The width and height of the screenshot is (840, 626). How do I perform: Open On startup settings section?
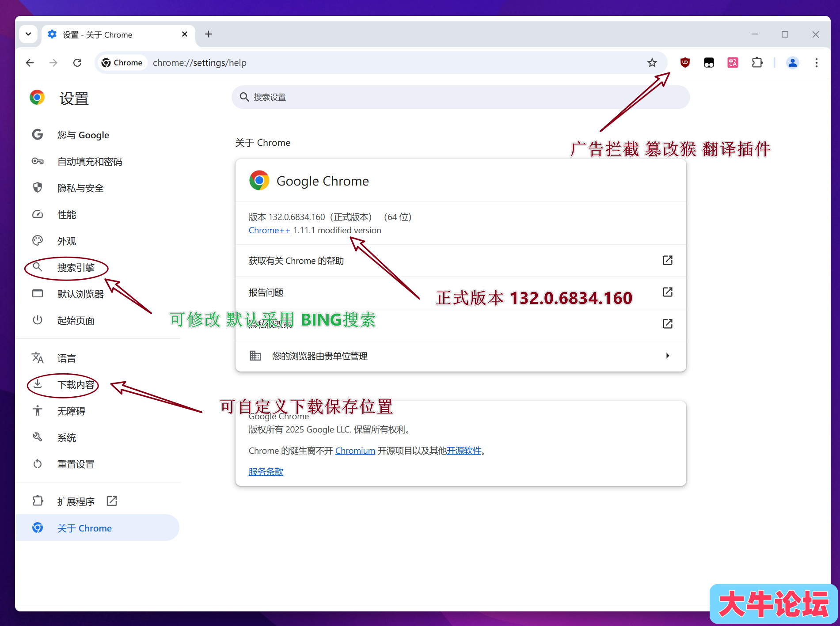coord(97,321)
